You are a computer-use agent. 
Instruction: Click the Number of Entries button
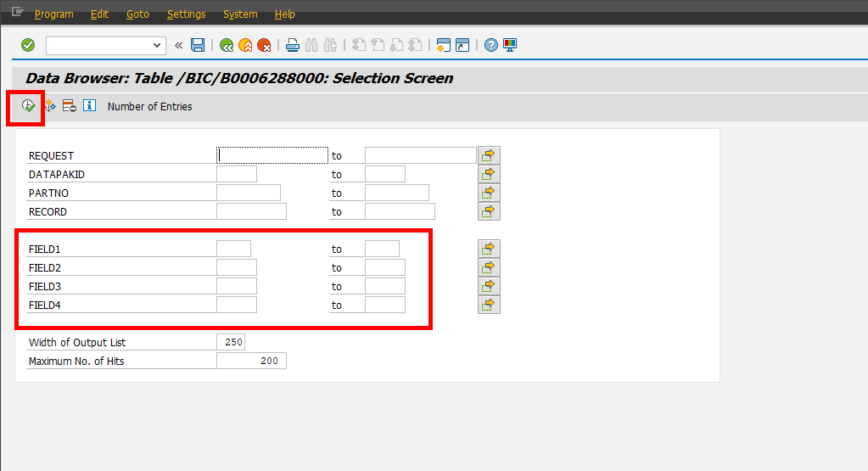click(149, 107)
